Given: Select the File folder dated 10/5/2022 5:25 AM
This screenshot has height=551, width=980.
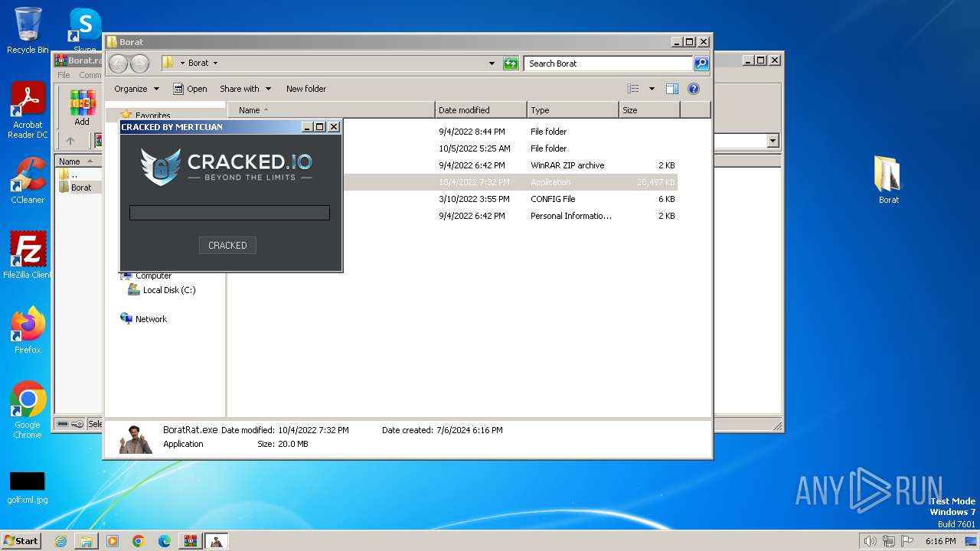Looking at the screenshot, I should coord(510,148).
